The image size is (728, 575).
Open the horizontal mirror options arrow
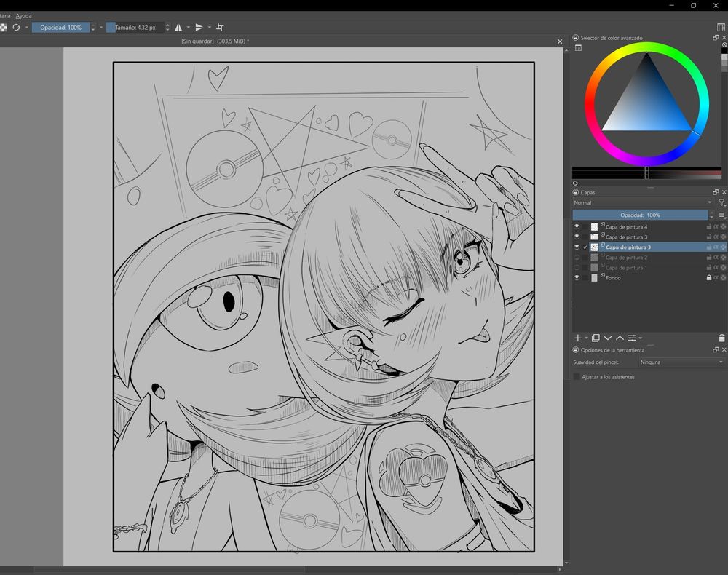(188, 28)
